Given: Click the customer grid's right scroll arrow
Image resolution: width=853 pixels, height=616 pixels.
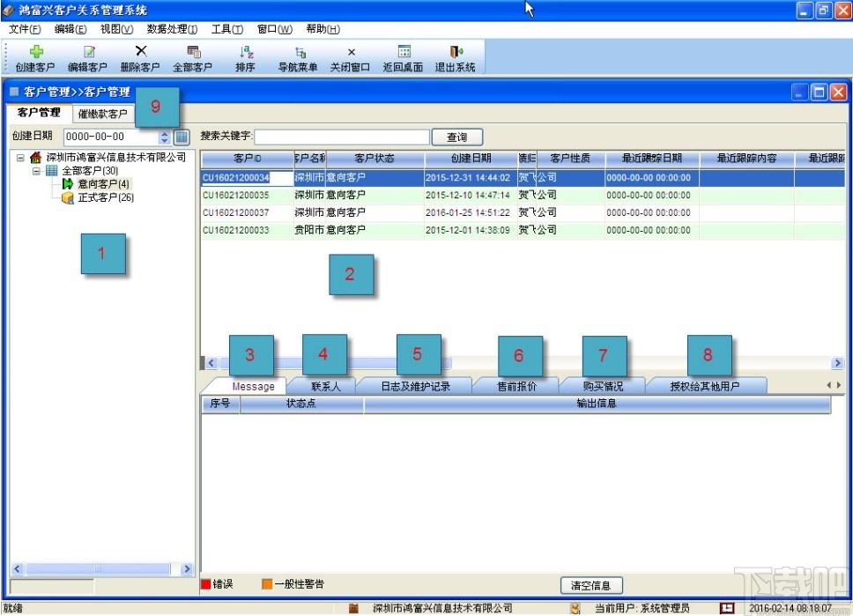Looking at the screenshot, I should click(837, 363).
